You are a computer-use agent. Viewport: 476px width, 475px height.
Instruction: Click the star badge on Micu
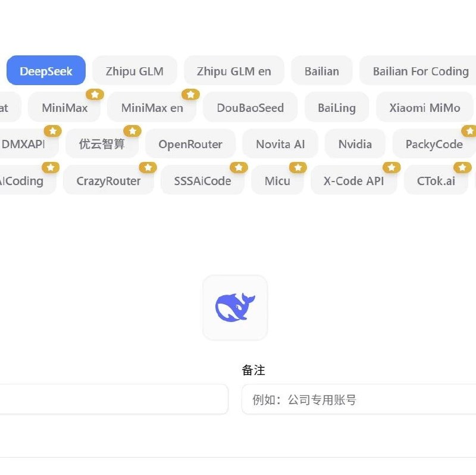[x=298, y=167]
